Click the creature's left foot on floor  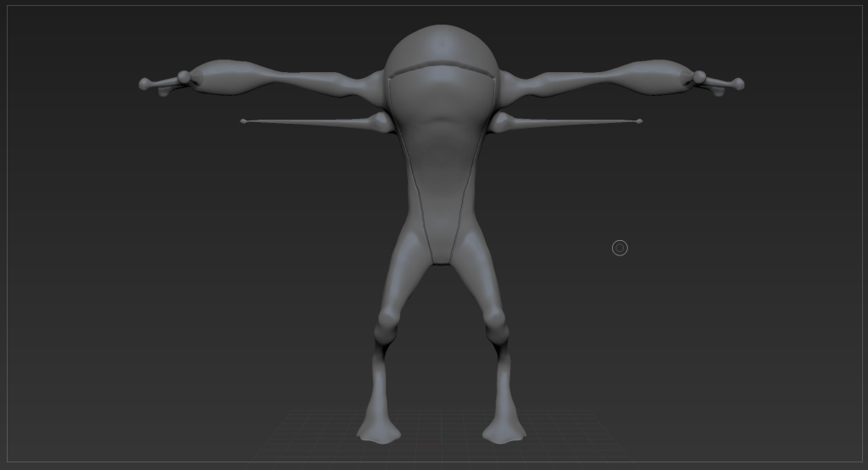tap(378, 431)
